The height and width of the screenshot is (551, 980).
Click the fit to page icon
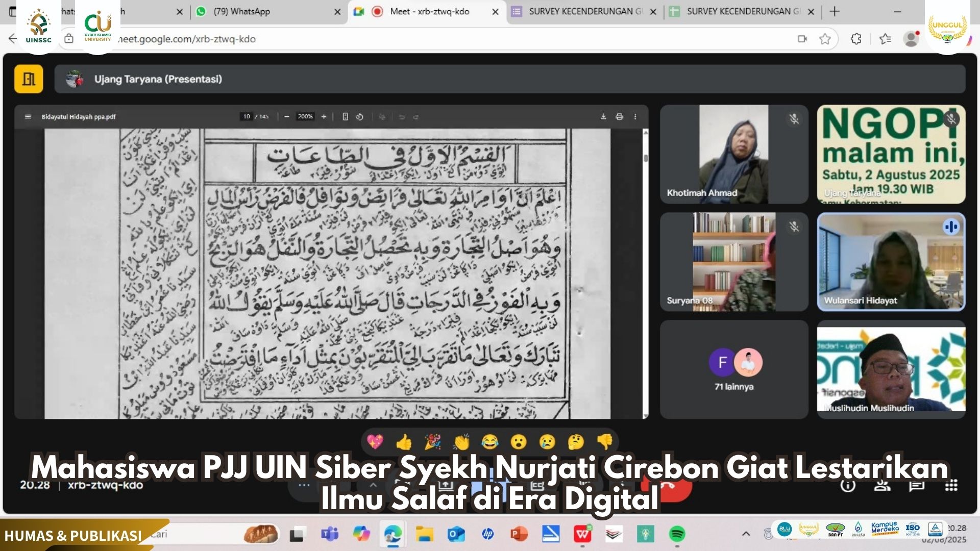(x=345, y=117)
